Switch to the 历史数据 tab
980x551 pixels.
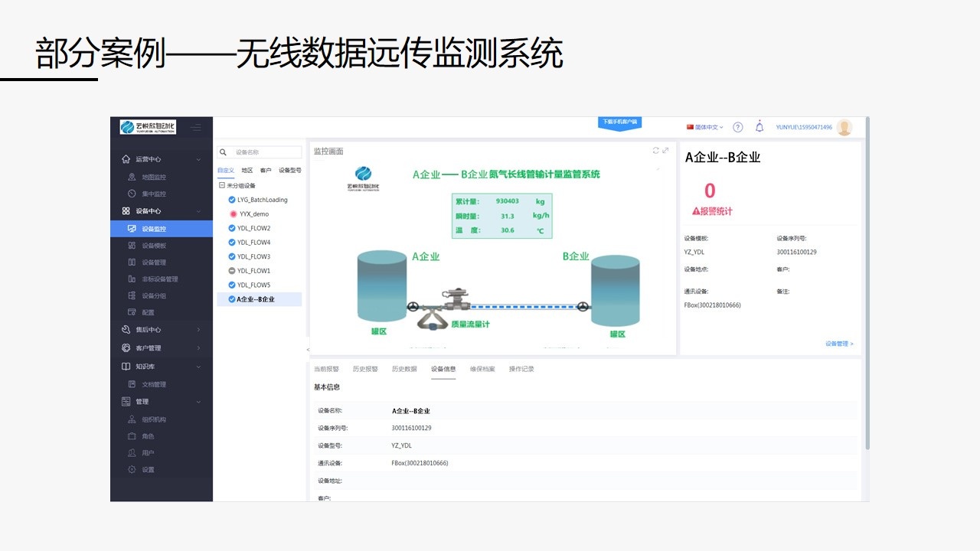404,369
